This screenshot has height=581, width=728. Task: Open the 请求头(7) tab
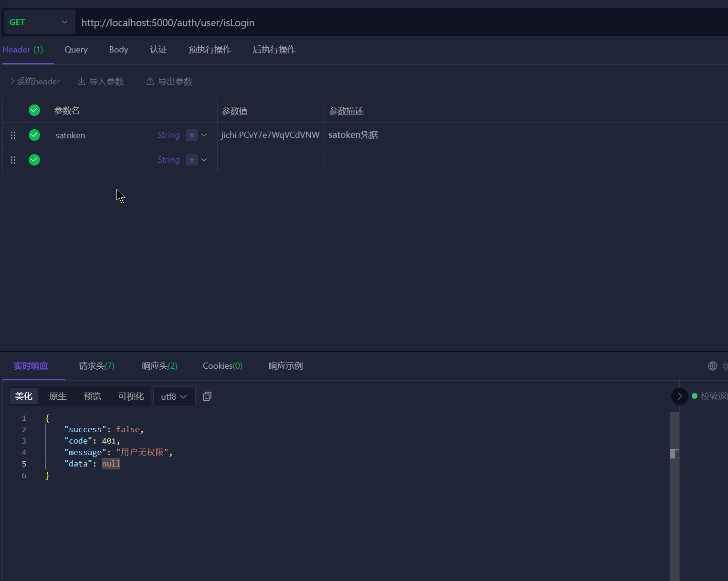[x=96, y=366]
